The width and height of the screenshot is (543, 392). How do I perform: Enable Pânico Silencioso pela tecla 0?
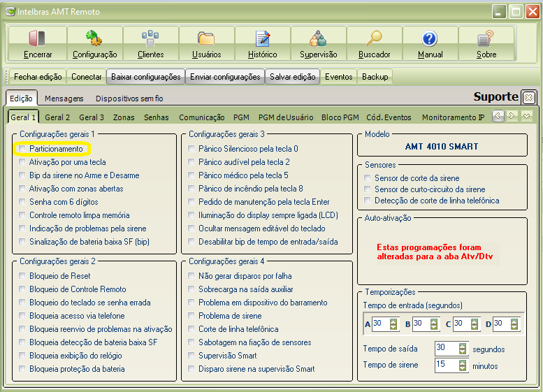point(191,149)
